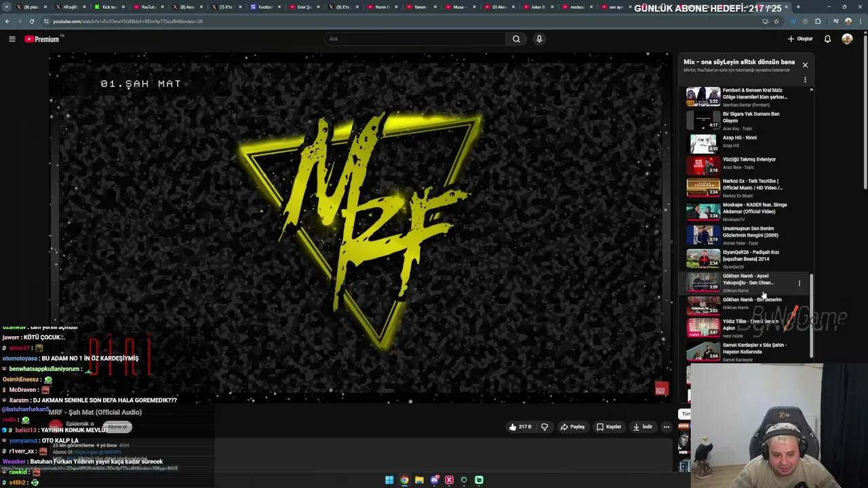The image size is (868, 488).
Task: Open a new browser tab
Action: tap(798, 7)
